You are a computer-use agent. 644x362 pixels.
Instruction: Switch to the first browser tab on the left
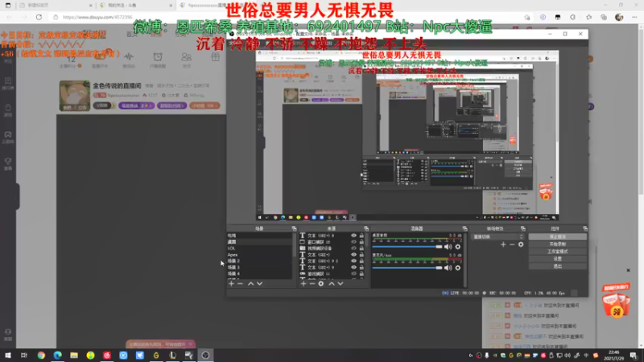tap(55, 6)
